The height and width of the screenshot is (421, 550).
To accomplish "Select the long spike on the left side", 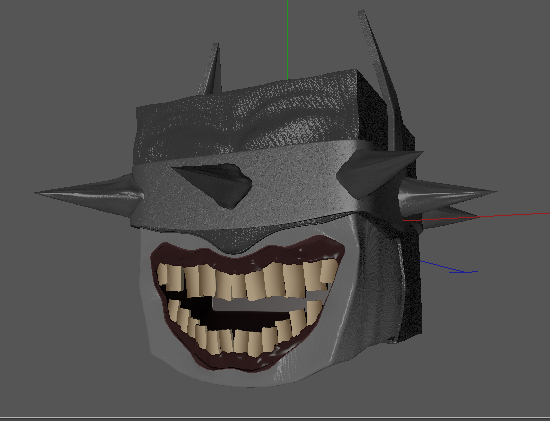I will 89,195.
